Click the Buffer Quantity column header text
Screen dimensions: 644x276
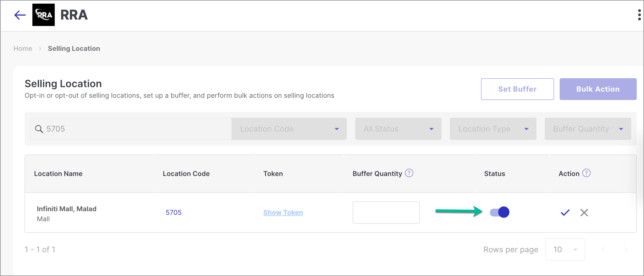click(x=377, y=174)
